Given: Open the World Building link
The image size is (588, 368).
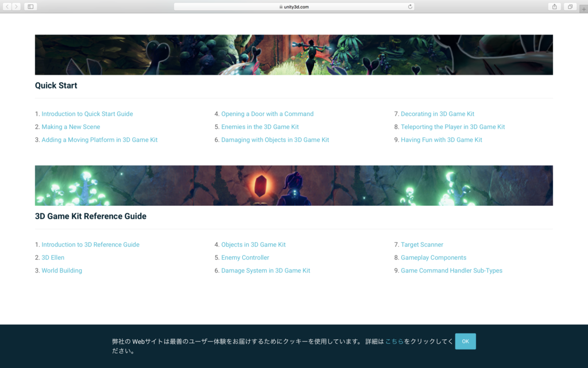Looking at the screenshot, I should [x=61, y=270].
